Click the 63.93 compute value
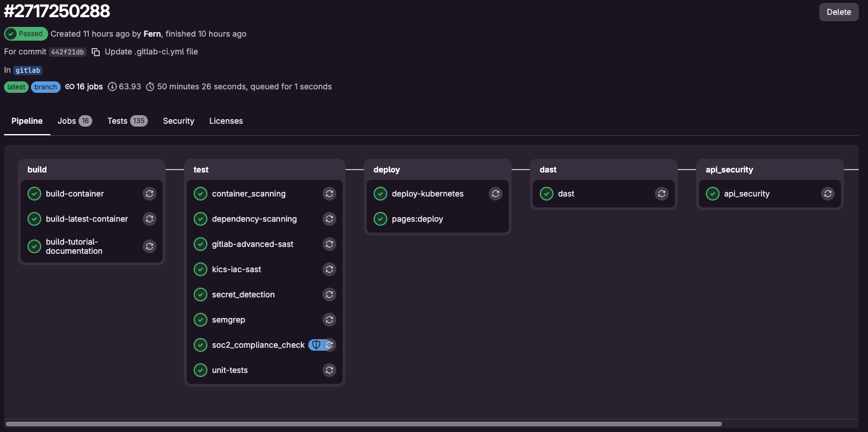This screenshot has width=868, height=432. coord(130,87)
